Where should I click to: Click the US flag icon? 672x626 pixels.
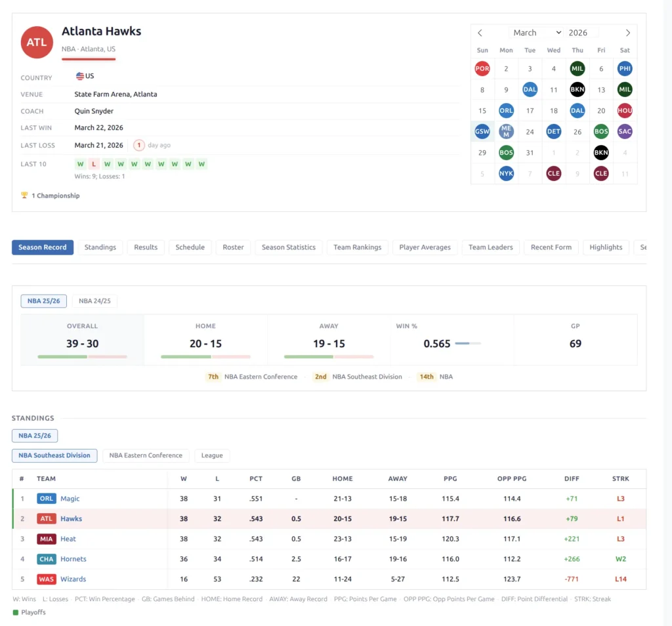[x=79, y=76]
